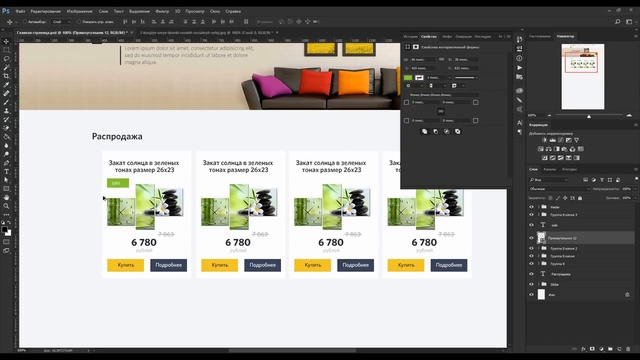Hide the Распродажа text layer
This screenshot has height=360, width=640.
tap(531, 274)
